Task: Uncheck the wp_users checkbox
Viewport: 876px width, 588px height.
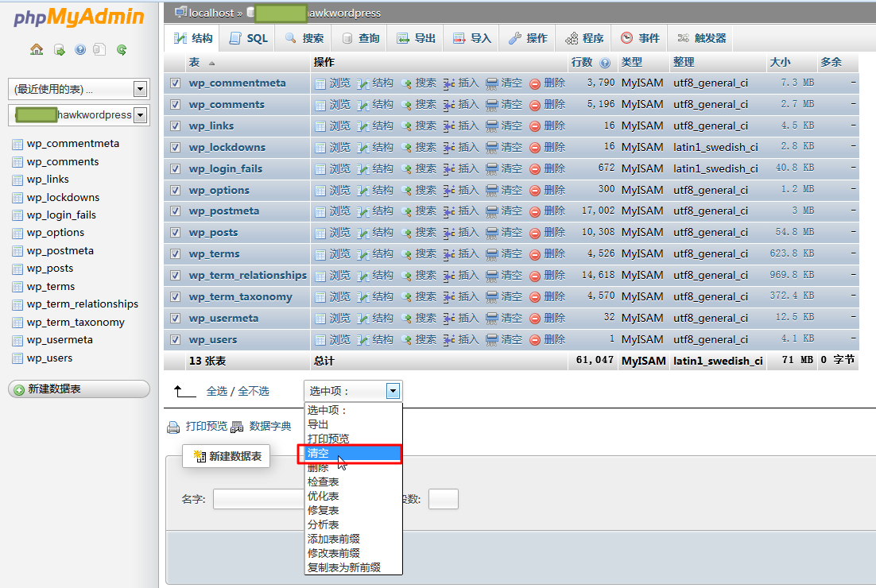Action: [x=176, y=339]
